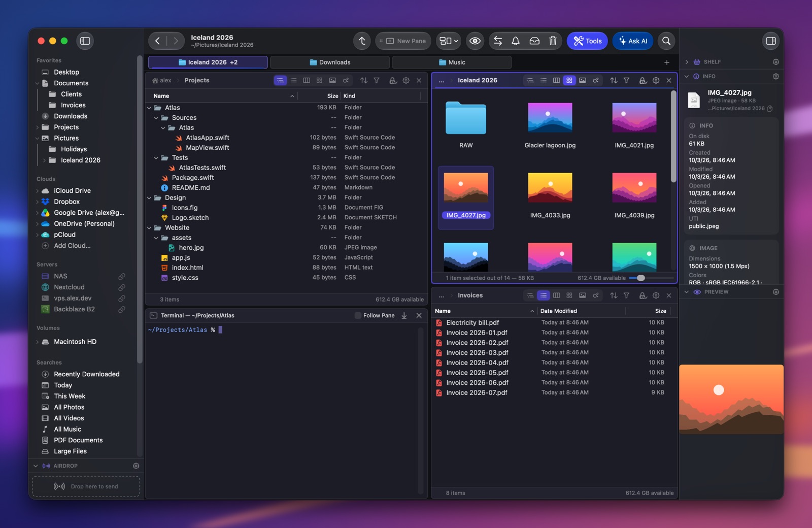
Task: Collapse the Design folder chevron
Action: point(149,198)
